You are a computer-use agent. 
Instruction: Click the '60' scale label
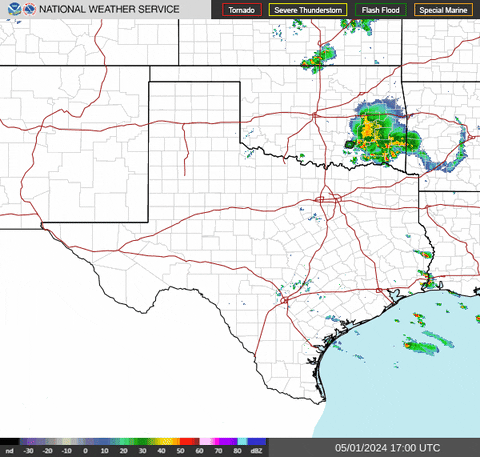pos(199,451)
